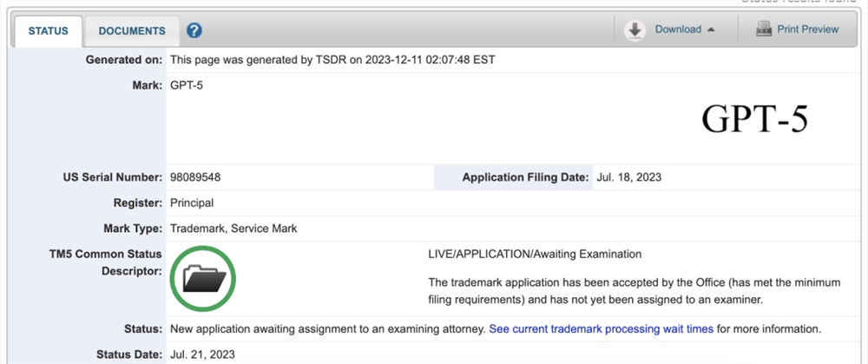Click the Mark Type value Trademark, Service Mark
Screen dimensions: 868x364
coord(233,228)
